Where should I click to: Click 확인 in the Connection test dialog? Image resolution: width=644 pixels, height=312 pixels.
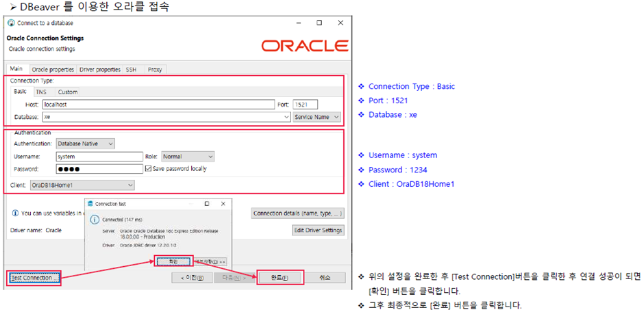click(173, 261)
